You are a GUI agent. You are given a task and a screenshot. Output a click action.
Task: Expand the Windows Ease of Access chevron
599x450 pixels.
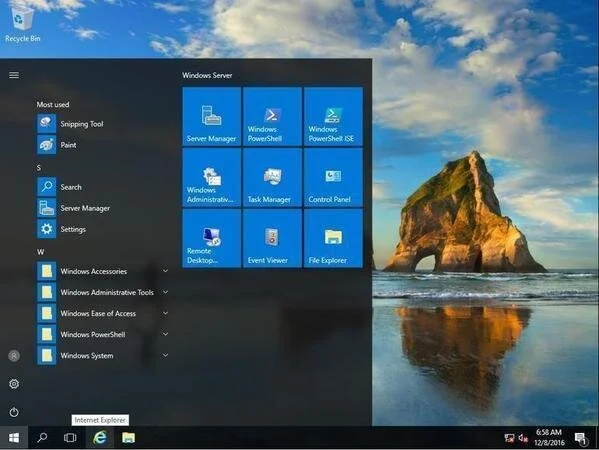click(165, 313)
